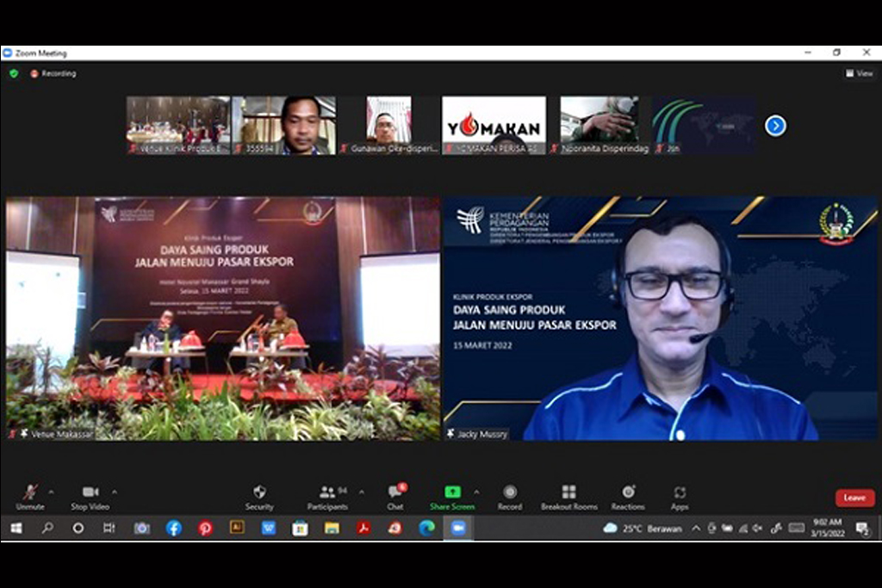Unmute the microphone
882x588 pixels.
coord(30,492)
